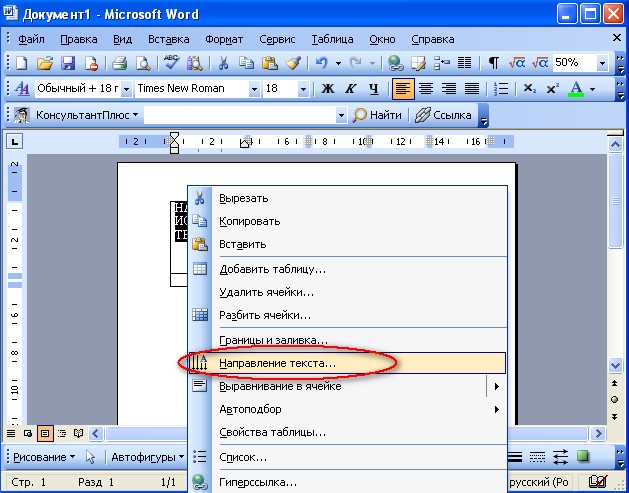Copy selection using the toolbar copy icon
The width and height of the screenshot is (629, 493).
pyautogui.click(x=246, y=63)
